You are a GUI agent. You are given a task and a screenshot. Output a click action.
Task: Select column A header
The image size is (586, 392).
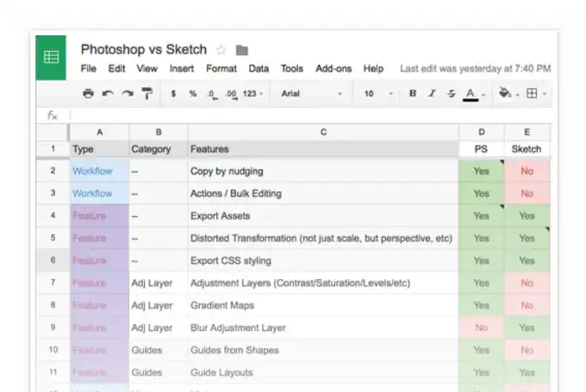tap(99, 133)
